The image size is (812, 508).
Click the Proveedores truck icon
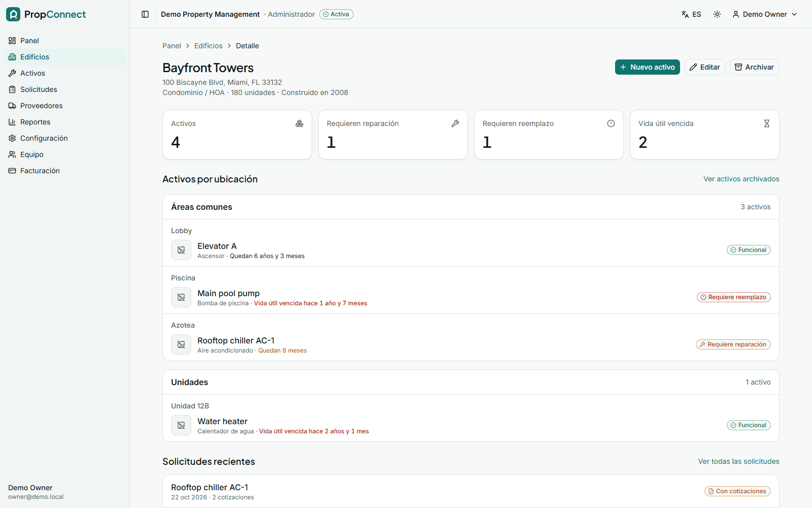(12, 106)
